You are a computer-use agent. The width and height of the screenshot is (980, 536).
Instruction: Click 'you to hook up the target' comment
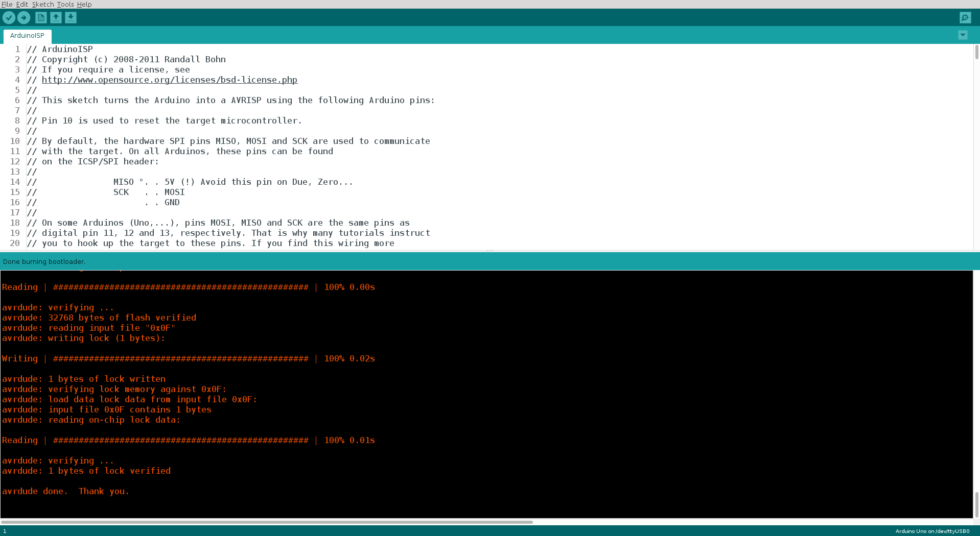coord(211,243)
